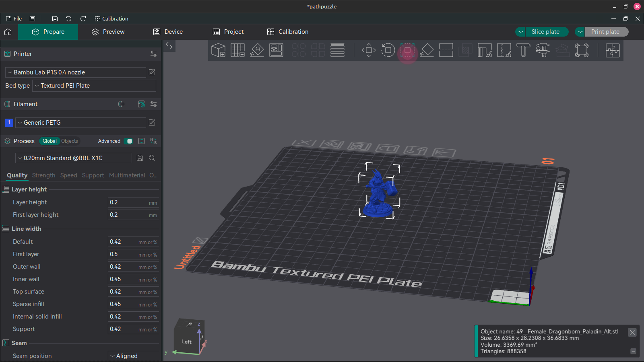Select the Scale tool
This screenshot has width=644, height=362.
(x=407, y=50)
